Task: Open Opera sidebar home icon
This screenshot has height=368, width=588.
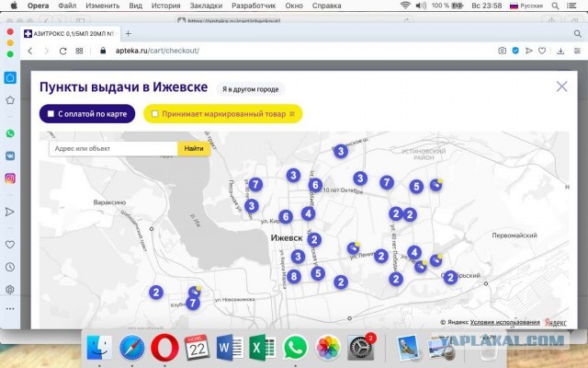Action: tap(10, 77)
